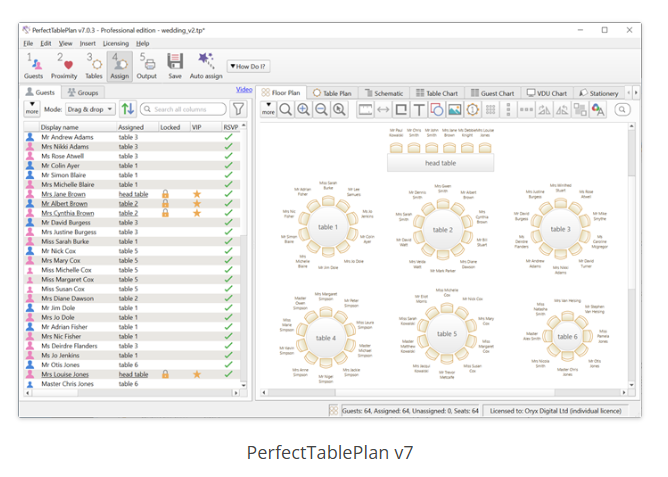The width and height of the screenshot is (668, 477).
Task: Open the File menu
Action: coord(28,43)
